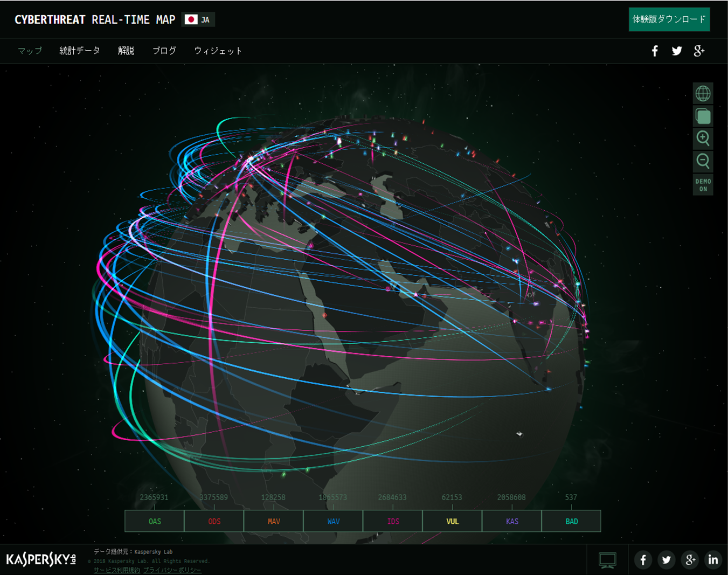Toggle the DEMO ON mode
728x575 pixels.
click(703, 185)
